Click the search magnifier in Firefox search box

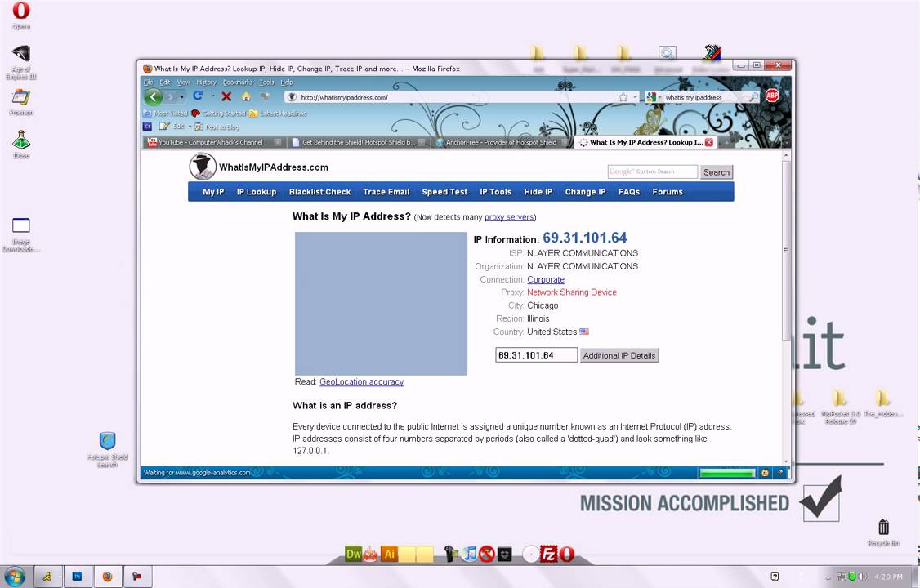(x=753, y=97)
